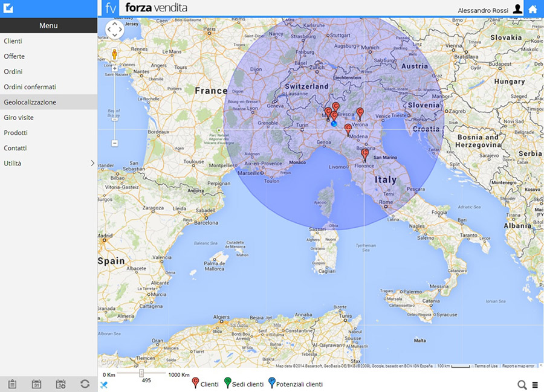
Task: Open Giro visite menu item
Action: point(19,117)
